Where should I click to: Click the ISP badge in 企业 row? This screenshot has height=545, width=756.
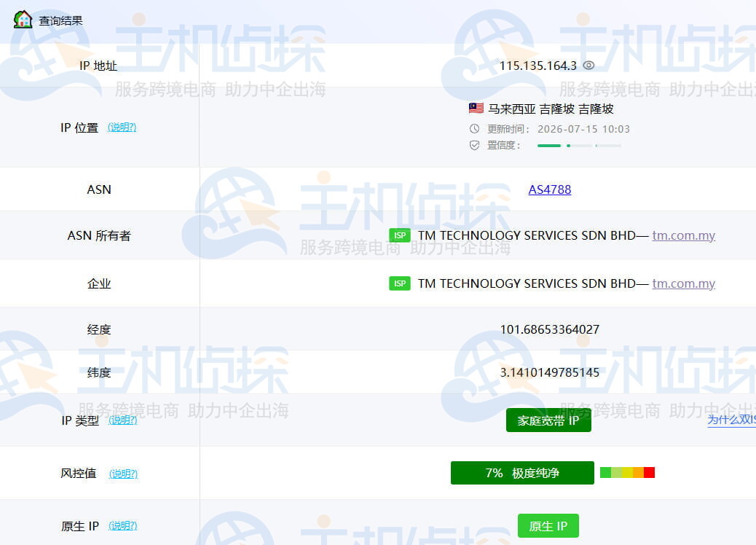(400, 283)
